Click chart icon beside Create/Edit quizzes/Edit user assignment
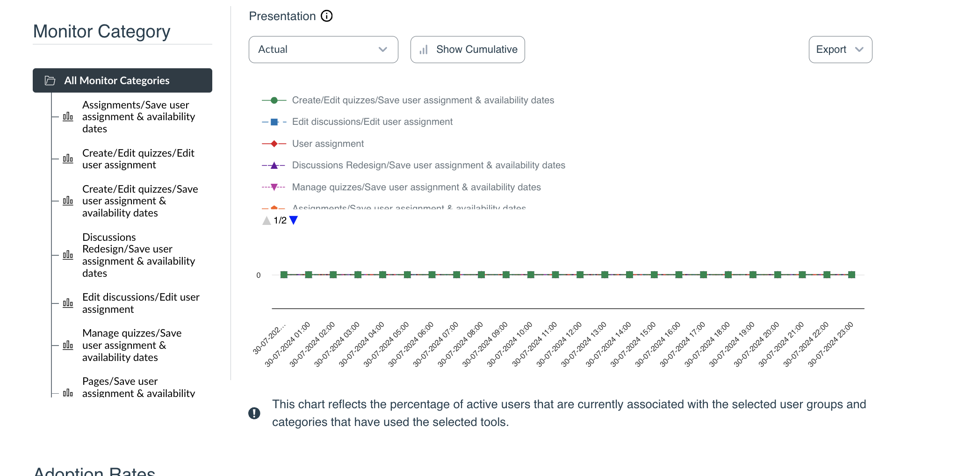 pyautogui.click(x=68, y=159)
